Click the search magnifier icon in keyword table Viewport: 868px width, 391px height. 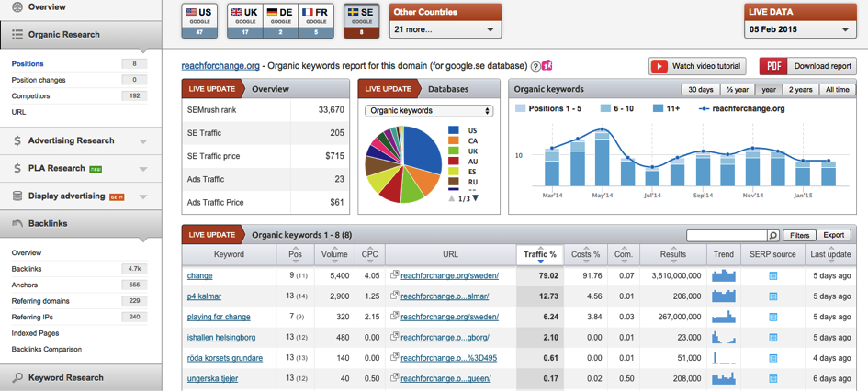pyautogui.click(x=773, y=236)
